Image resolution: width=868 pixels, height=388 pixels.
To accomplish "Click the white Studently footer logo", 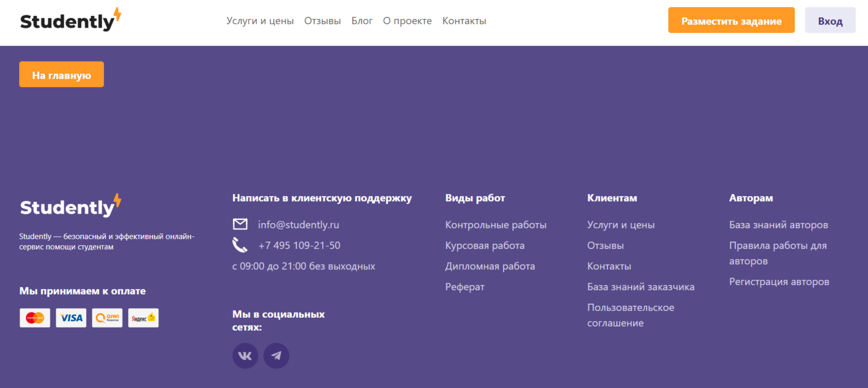I will [x=70, y=206].
